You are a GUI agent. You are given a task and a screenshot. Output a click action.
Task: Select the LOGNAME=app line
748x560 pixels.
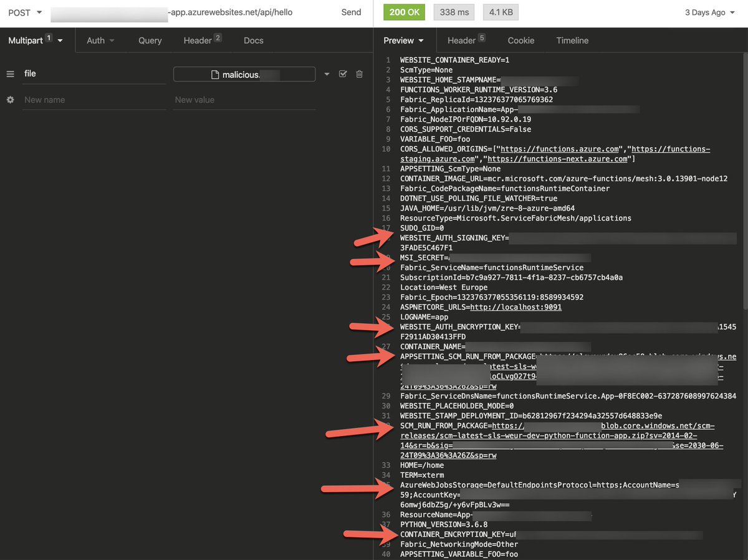(424, 317)
